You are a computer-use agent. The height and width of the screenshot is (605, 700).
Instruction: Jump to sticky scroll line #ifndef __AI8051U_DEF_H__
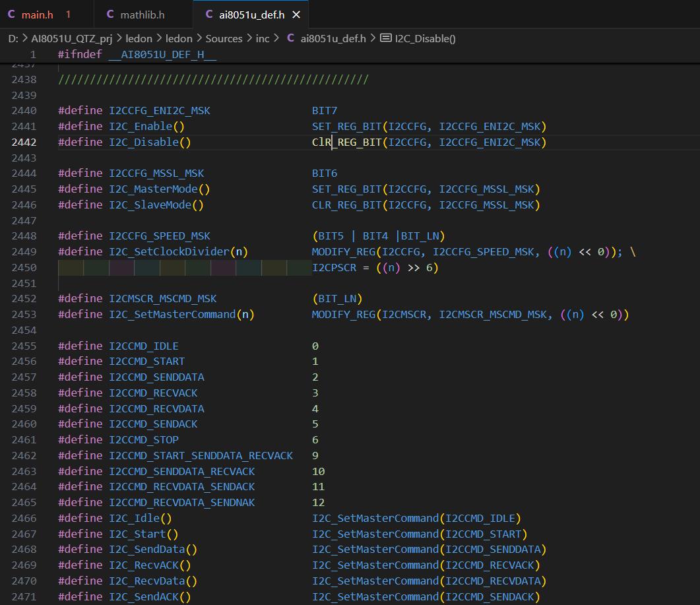click(x=137, y=54)
